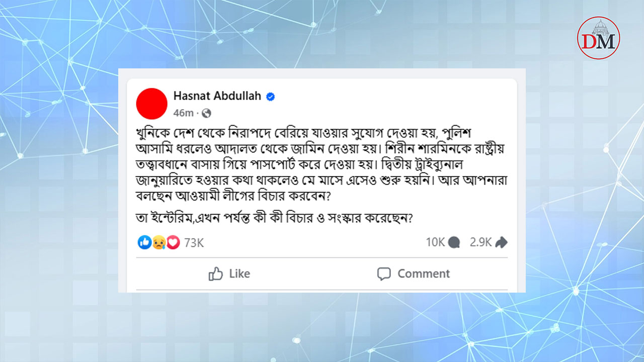The image size is (644, 362).
Task: Click the blue verified badge
Action: tap(271, 97)
